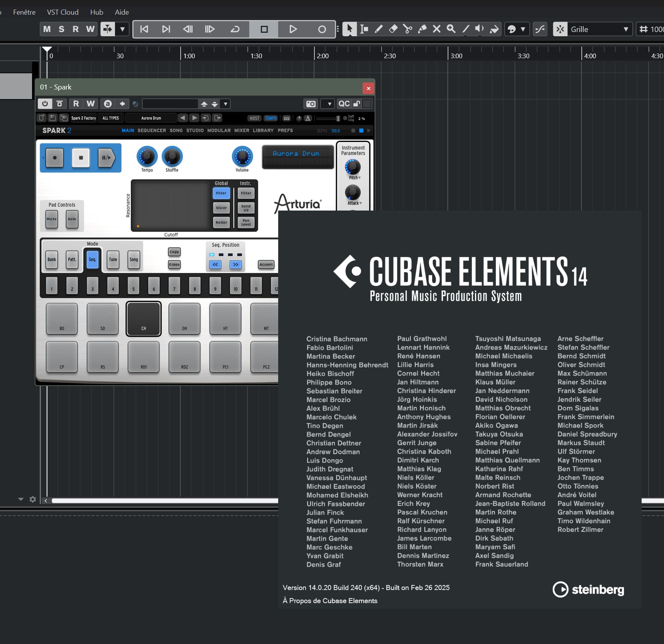The width and height of the screenshot is (664, 644).
Task: Go to next marker in transport
Action: click(166, 29)
